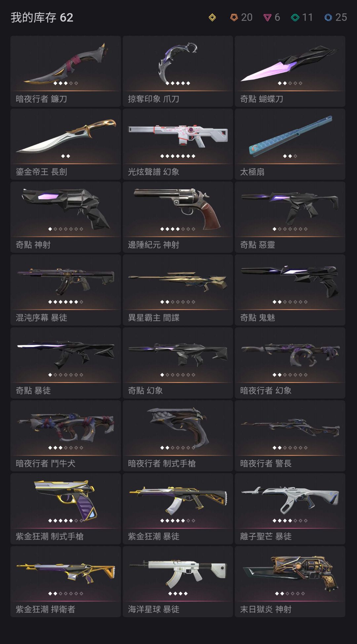Click the blue circle tier icon
The height and width of the screenshot is (644, 357).
pyautogui.click(x=328, y=18)
